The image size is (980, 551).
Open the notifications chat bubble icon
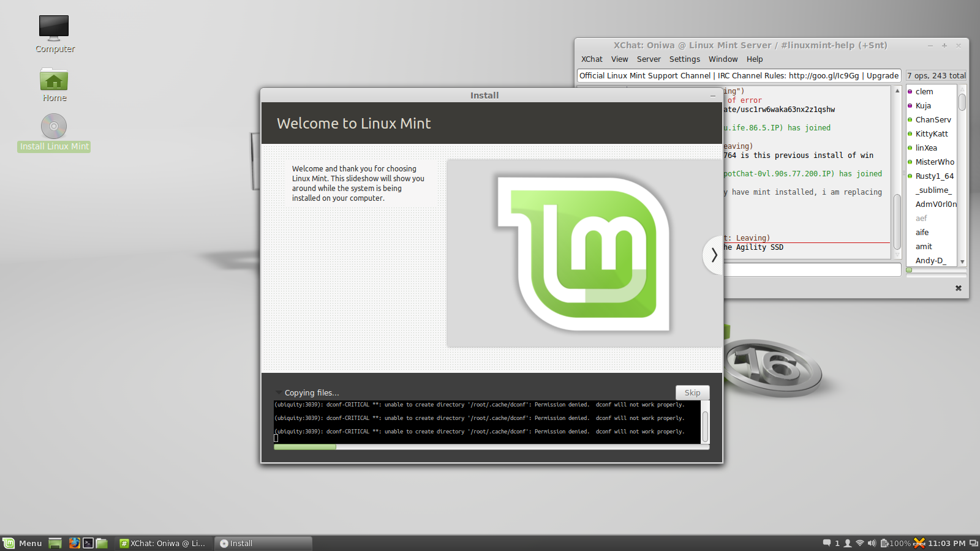827,543
